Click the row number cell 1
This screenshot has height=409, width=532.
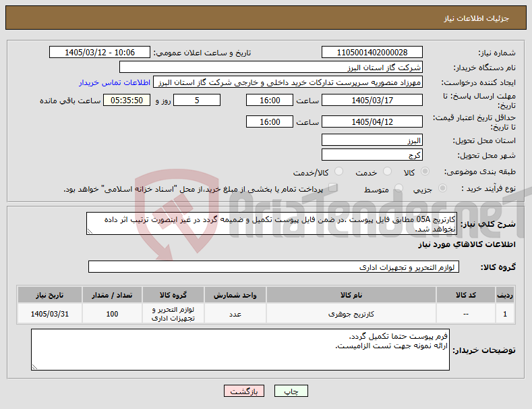click(505, 314)
